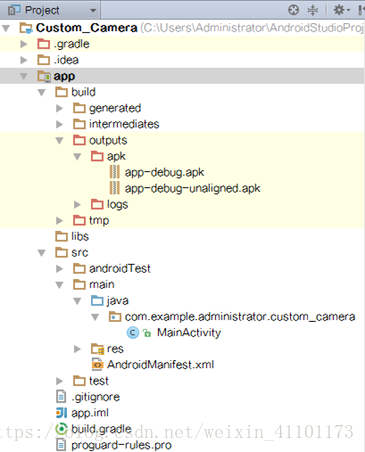This screenshot has width=365, height=452.
Task: Click the java source folder icon
Action: 97,301
